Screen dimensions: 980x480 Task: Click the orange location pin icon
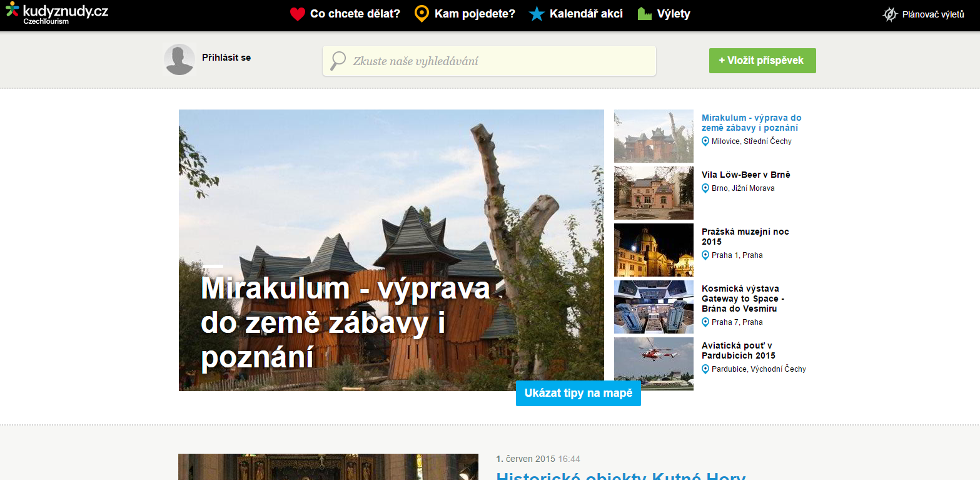click(x=422, y=14)
